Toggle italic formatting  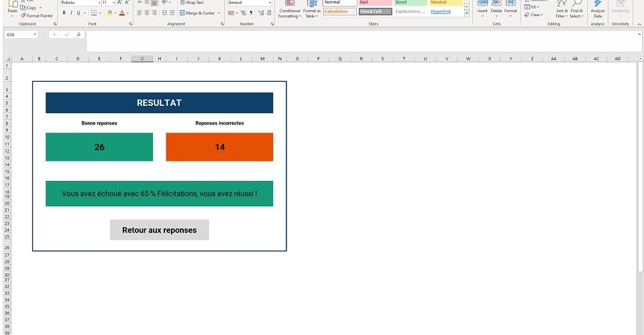71,13
